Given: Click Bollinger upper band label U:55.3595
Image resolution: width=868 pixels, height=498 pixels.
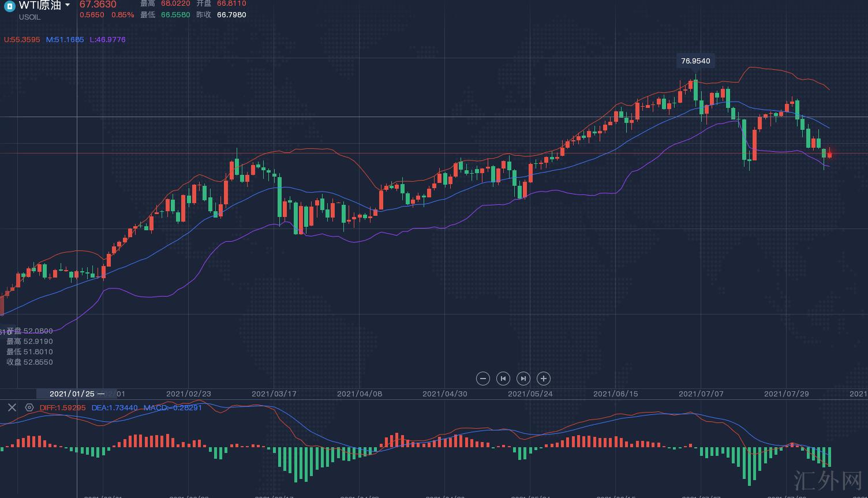Looking at the screenshot, I should pyautogui.click(x=22, y=40).
